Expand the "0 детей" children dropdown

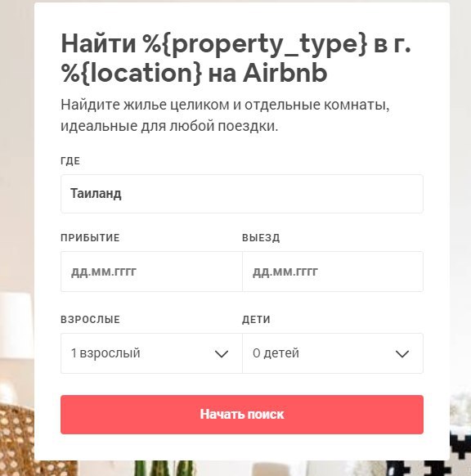tap(333, 353)
